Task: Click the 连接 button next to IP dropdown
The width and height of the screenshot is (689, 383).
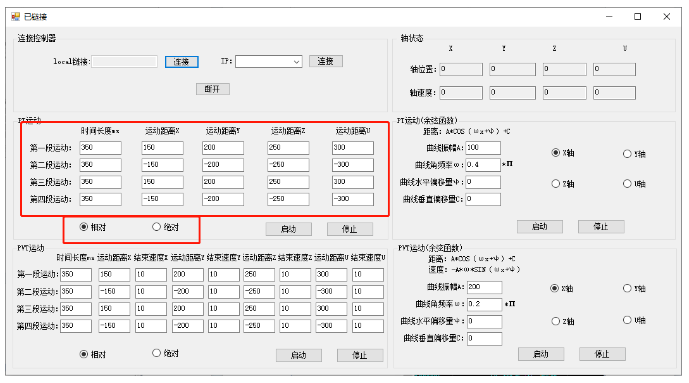Action: pos(326,61)
